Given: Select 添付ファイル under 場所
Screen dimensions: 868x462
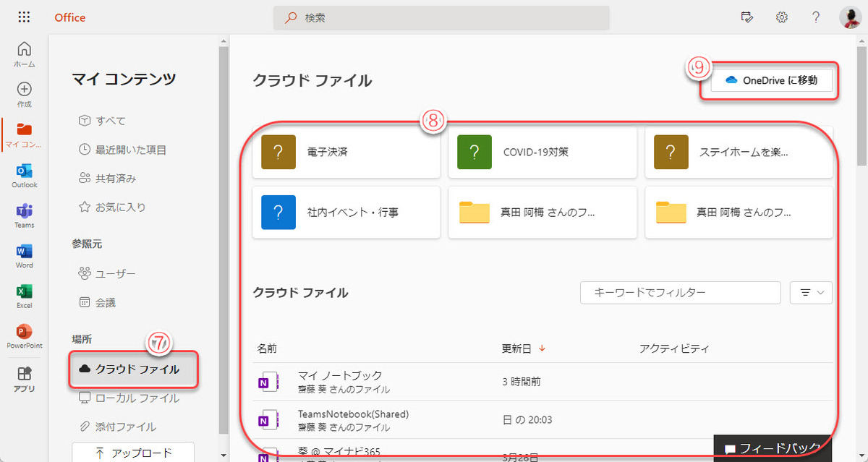Looking at the screenshot, I should (x=117, y=427).
